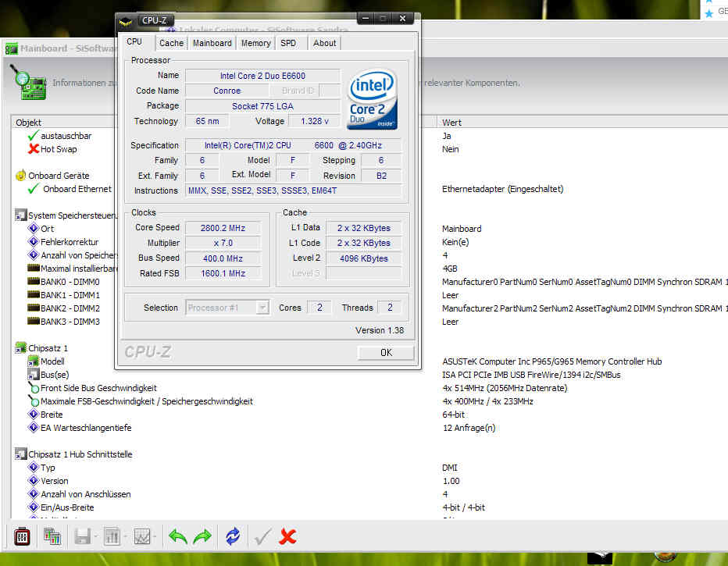Click the green check beside austauschbar
This screenshot has height=566, width=728.
pyautogui.click(x=33, y=136)
